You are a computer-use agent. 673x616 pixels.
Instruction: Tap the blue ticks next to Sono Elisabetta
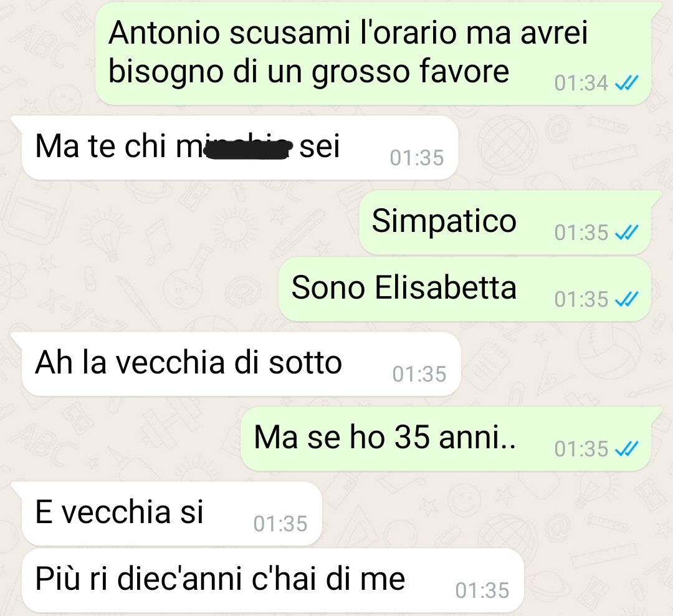pyautogui.click(x=626, y=299)
